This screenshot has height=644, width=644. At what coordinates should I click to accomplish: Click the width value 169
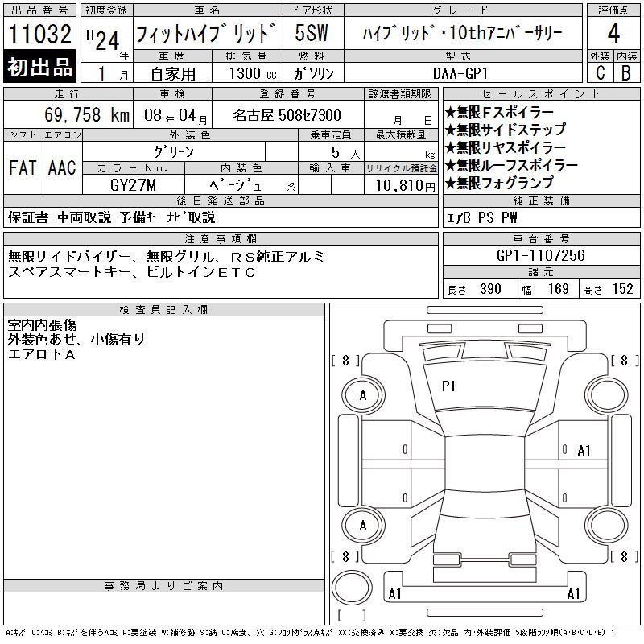(x=558, y=289)
